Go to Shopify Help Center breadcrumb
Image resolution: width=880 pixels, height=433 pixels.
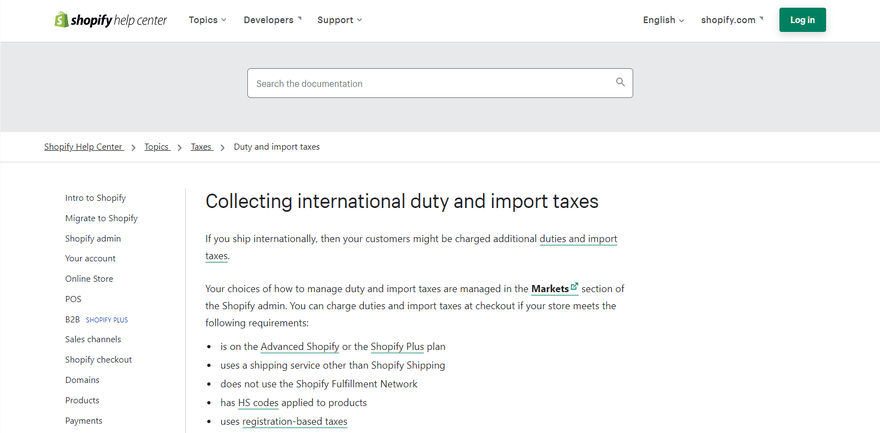click(84, 147)
